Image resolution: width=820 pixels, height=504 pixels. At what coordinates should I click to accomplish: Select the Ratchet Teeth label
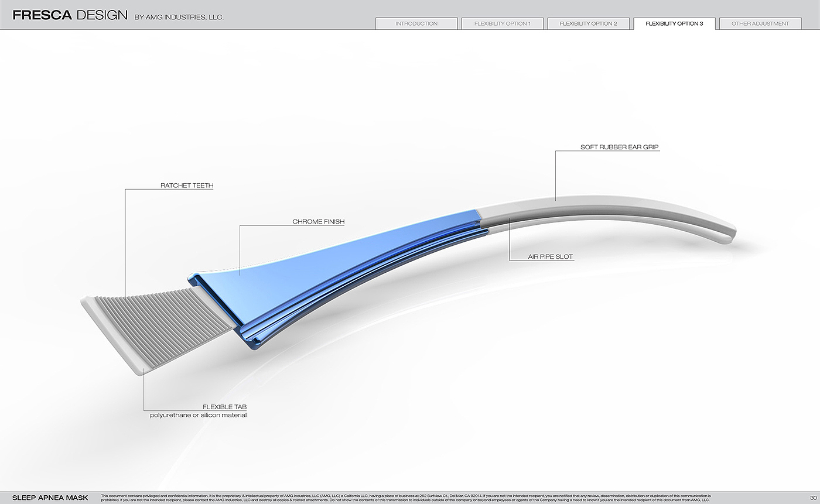pos(187,186)
